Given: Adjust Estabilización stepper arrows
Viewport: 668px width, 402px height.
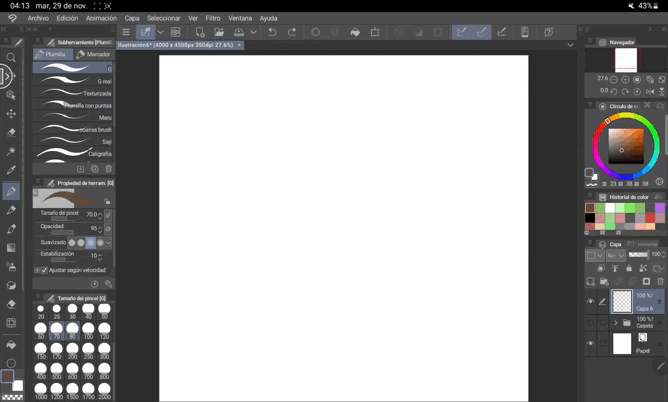Looking at the screenshot, I should click(x=100, y=256).
